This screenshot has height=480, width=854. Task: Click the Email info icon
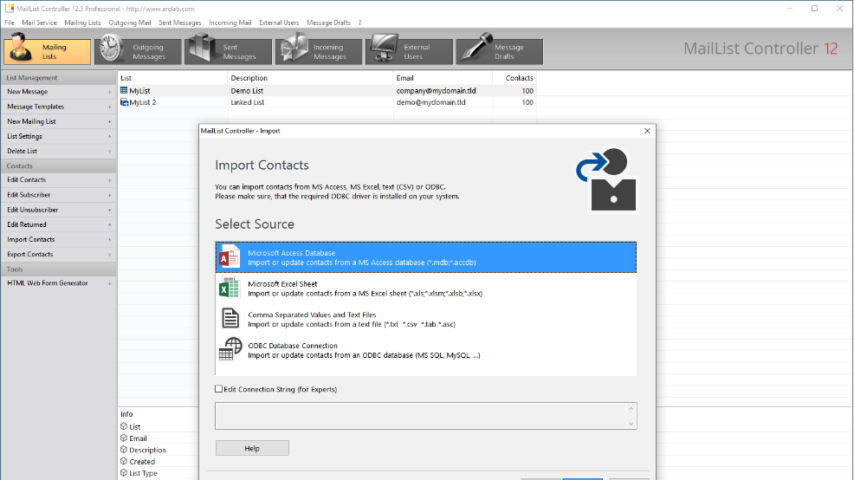point(124,438)
